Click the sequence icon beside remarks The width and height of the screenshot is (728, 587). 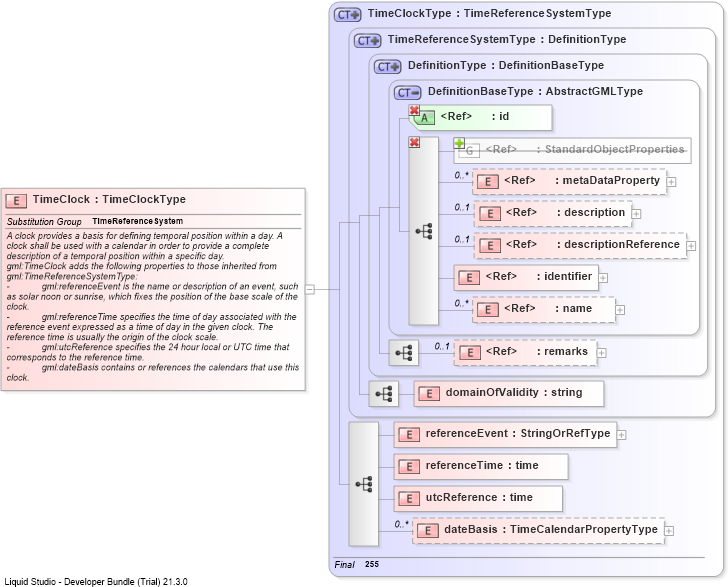pyautogui.click(x=403, y=353)
